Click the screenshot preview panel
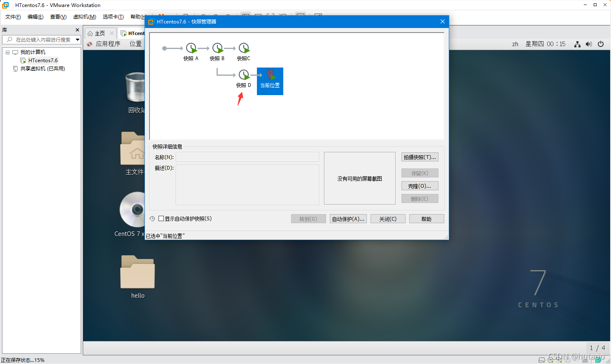The image size is (611, 364). pos(360,178)
